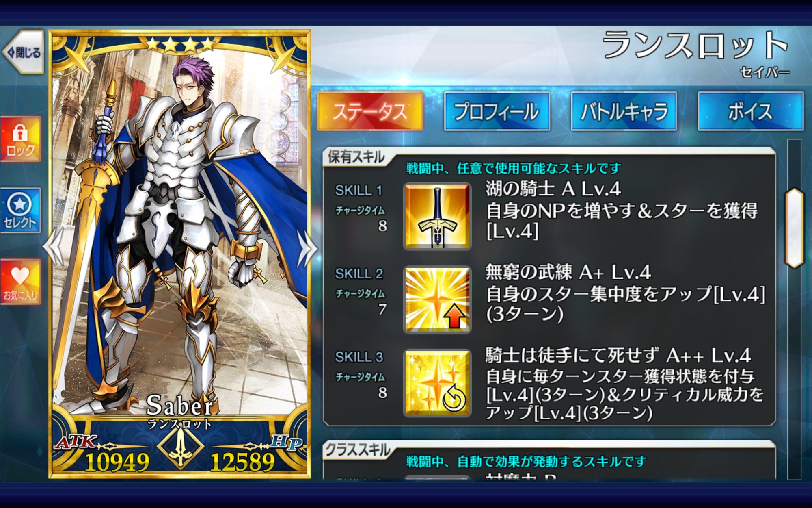
Task: Click the 保有スキル section header
Action: 356,156
